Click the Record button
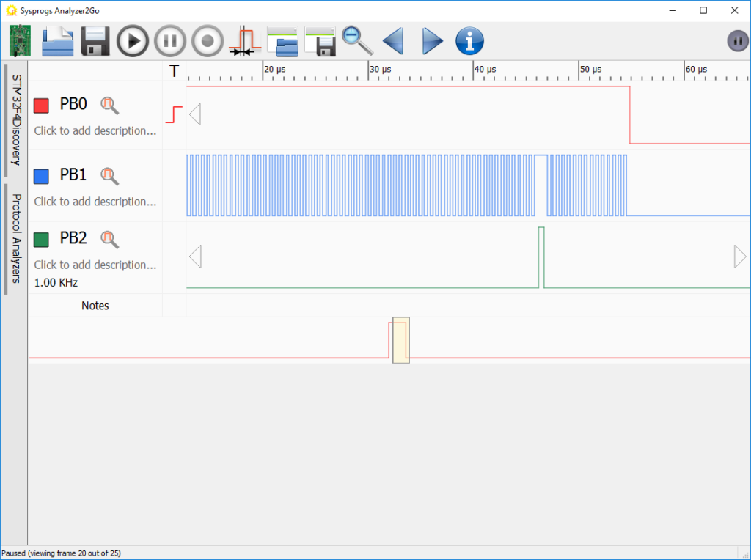 207,40
